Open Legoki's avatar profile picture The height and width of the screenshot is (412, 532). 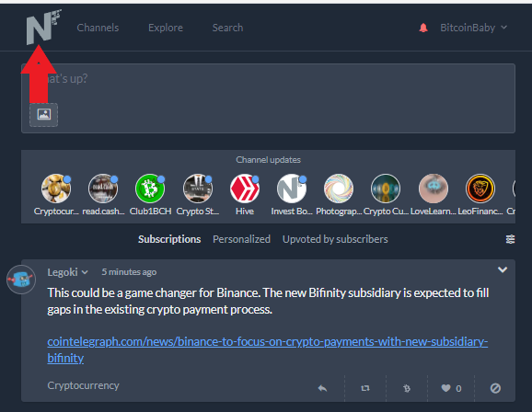pyautogui.click(x=21, y=280)
